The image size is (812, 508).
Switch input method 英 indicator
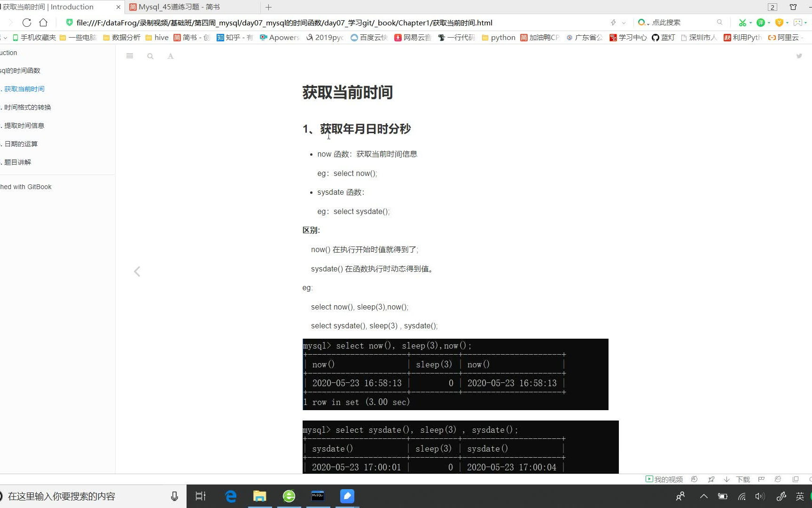pos(800,496)
